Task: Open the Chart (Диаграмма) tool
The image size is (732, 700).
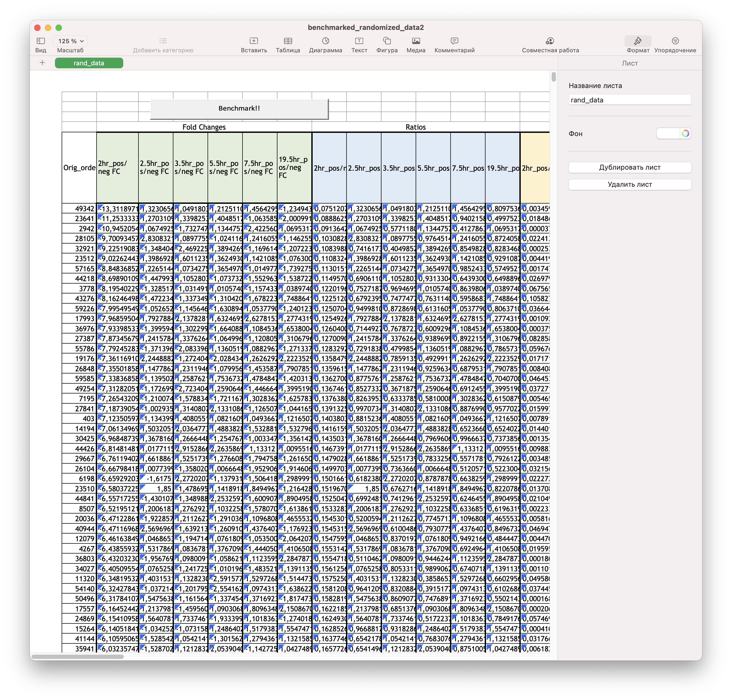Action: (325, 41)
